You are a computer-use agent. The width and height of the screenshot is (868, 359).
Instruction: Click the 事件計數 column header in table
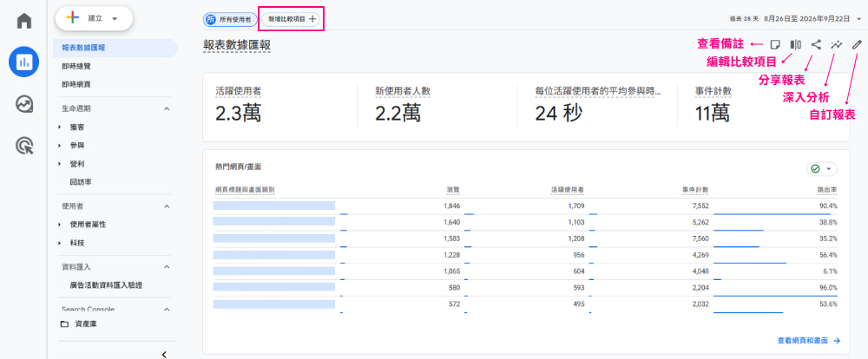pos(695,190)
